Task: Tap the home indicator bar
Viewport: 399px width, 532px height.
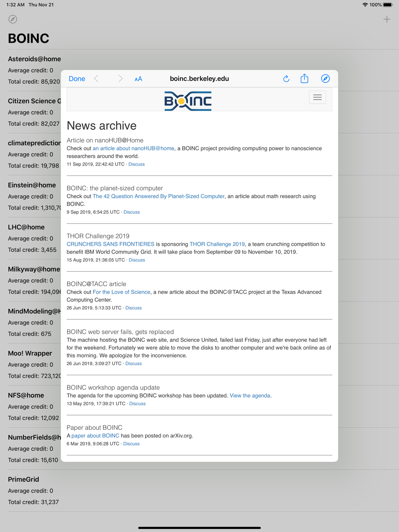Action: 199,528
